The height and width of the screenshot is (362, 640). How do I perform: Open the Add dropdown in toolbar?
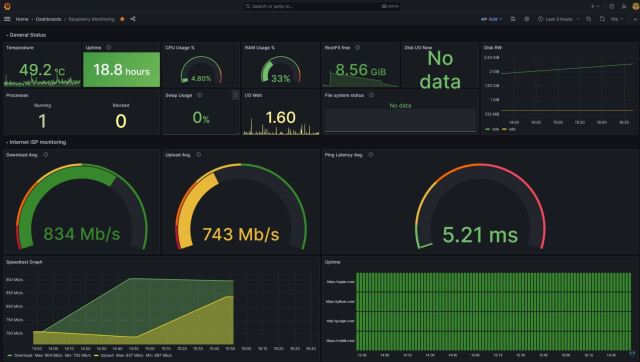pyautogui.click(x=491, y=19)
